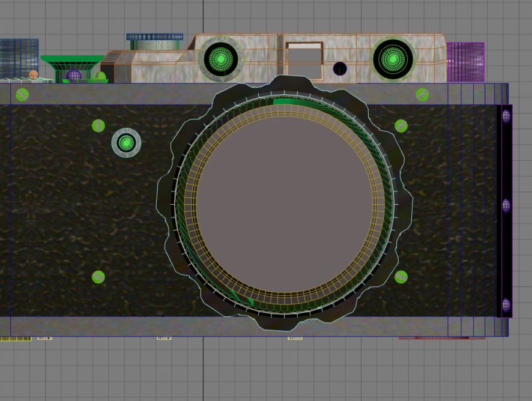Click the lower-right green screw near lens
The width and height of the screenshot is (532, 401).
click(x=401, y=277)
